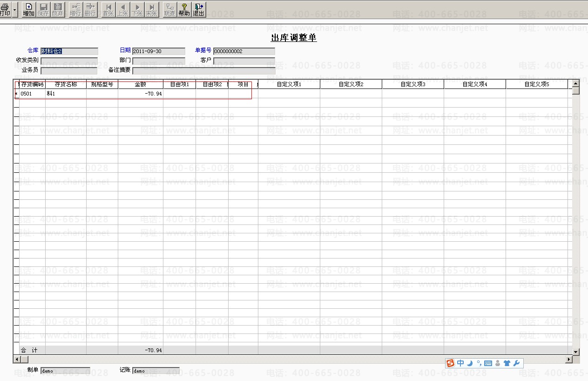Click the 帮助 help icon
588x381 pixels.
(184, 9)
